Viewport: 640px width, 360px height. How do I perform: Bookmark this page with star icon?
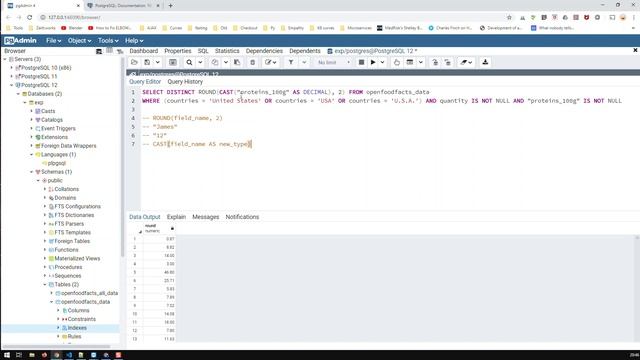coord(509,18)
